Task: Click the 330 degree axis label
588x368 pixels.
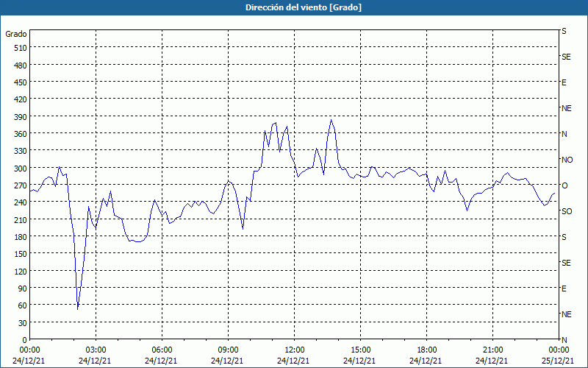Action: point(21,151)
